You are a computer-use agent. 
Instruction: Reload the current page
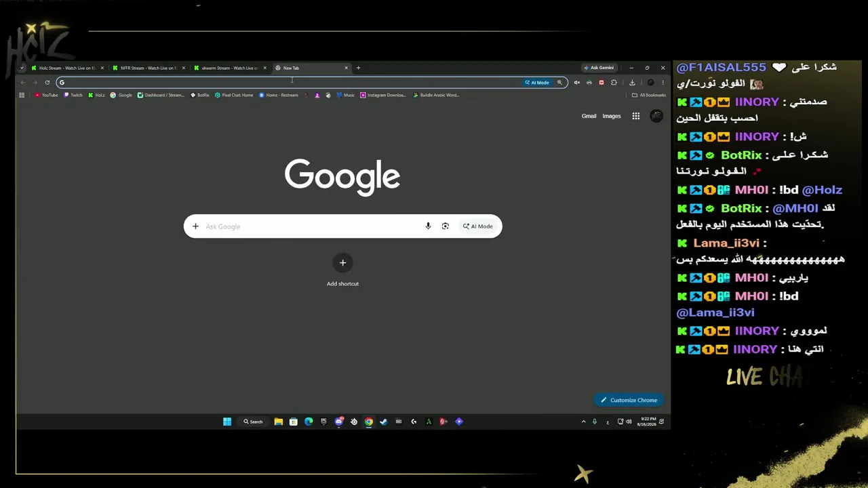coord(47,83)
